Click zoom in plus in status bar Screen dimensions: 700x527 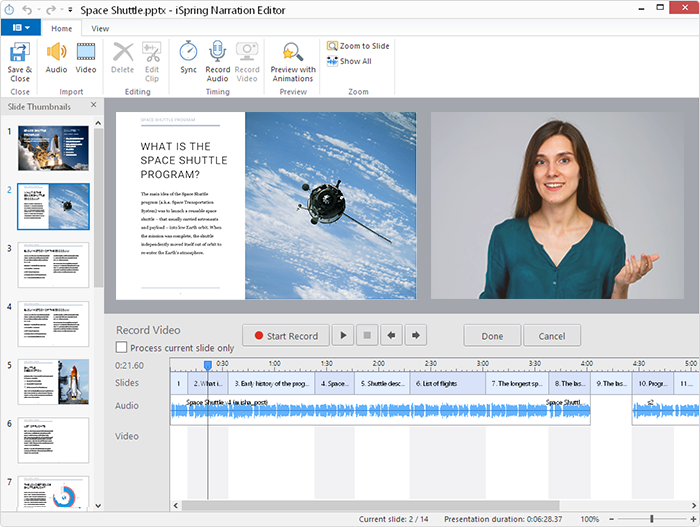tap(693, 519)
